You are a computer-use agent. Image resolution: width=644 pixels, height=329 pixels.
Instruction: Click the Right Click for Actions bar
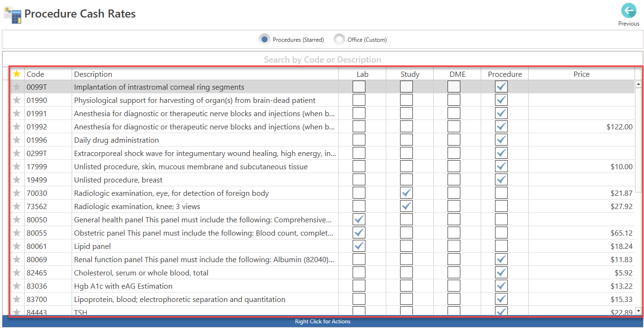[x=322, y=321]
